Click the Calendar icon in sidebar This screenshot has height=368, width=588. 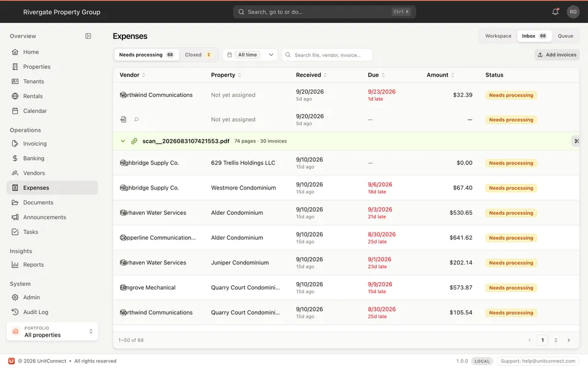point(15,111)
